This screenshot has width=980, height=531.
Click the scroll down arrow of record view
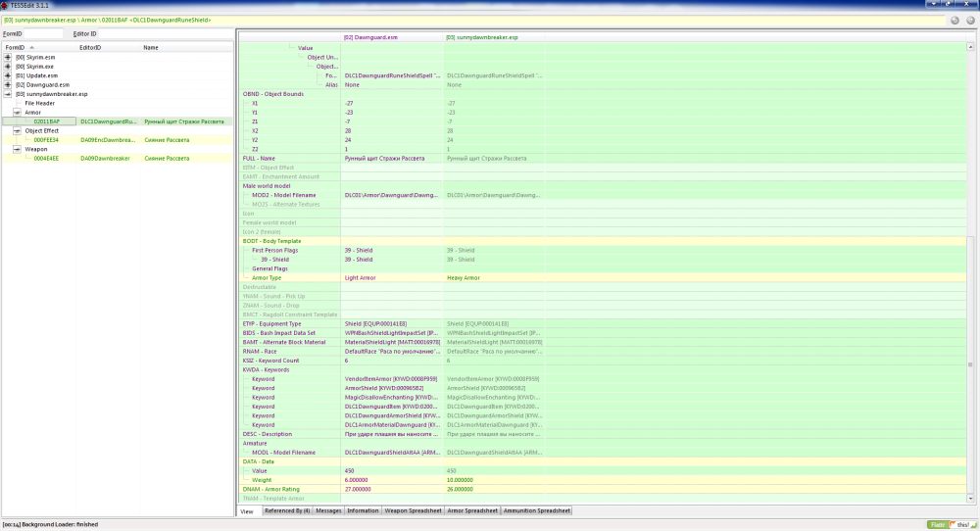[x=970, y=499]
